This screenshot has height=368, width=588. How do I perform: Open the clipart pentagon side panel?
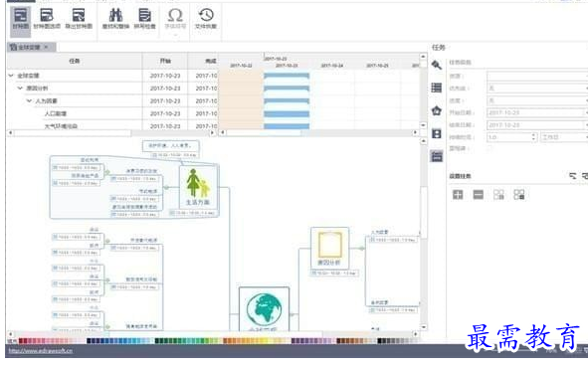[x=436, y=110]
